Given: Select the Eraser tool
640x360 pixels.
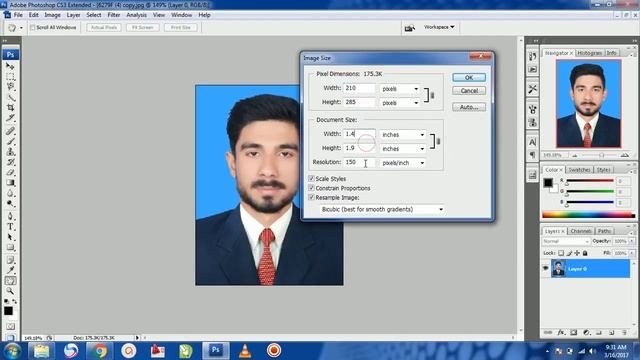Looking at the screenshot, I should (10, 172).
